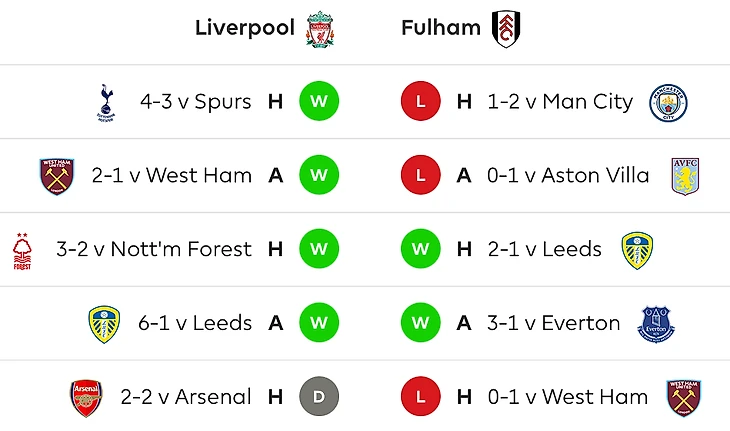Select Leeds crest next to Fulham's 2-1 win
Screen dimensions: 730x431
(x=637, y=250)
